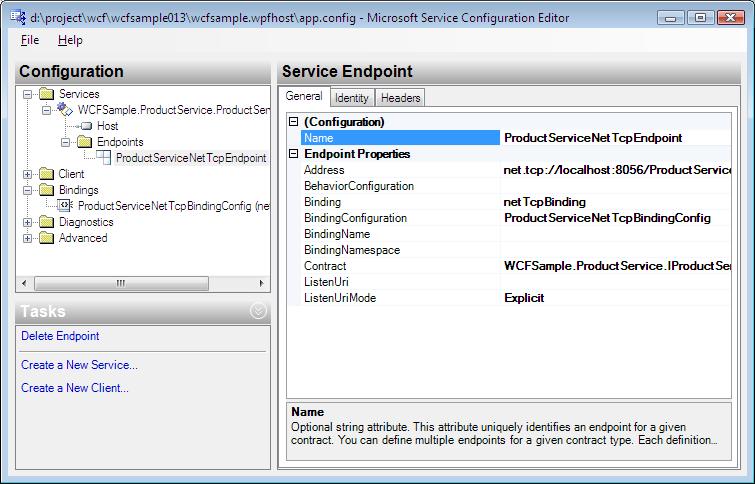Click the application icon in title bar
The image size is (755, 484).
[18, 17]
